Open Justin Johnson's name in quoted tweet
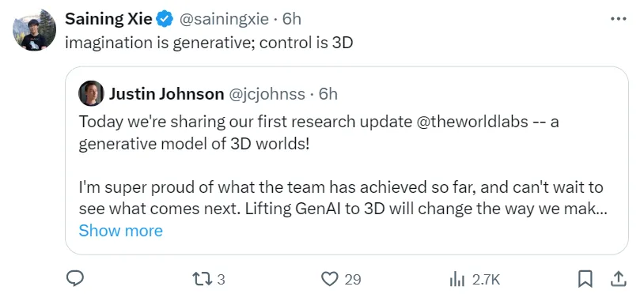 [x=166, y=94]
